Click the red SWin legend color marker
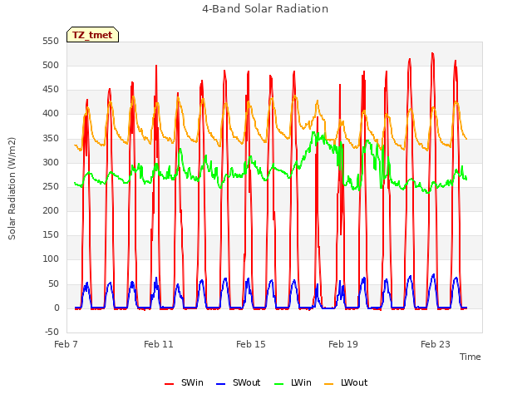 (169, 384)
